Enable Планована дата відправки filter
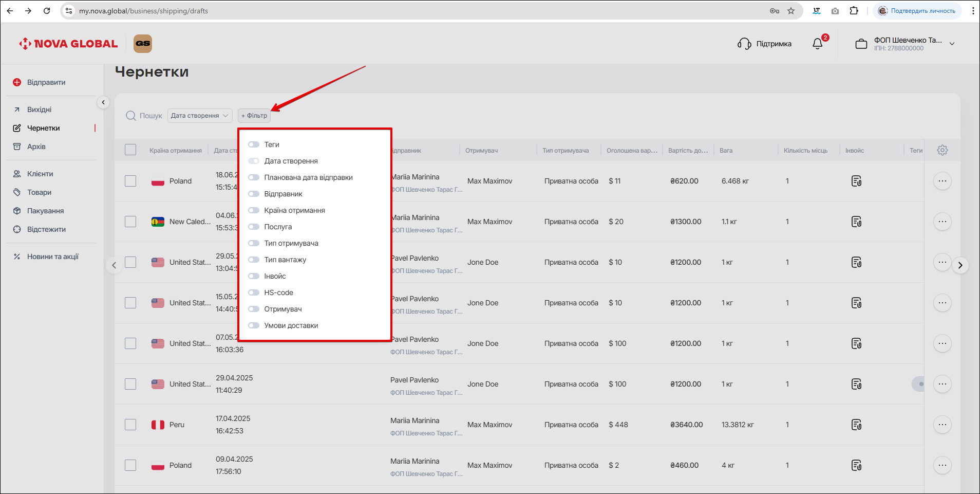Viewport: 980px width, 494px height. click(x=254, y=177)
